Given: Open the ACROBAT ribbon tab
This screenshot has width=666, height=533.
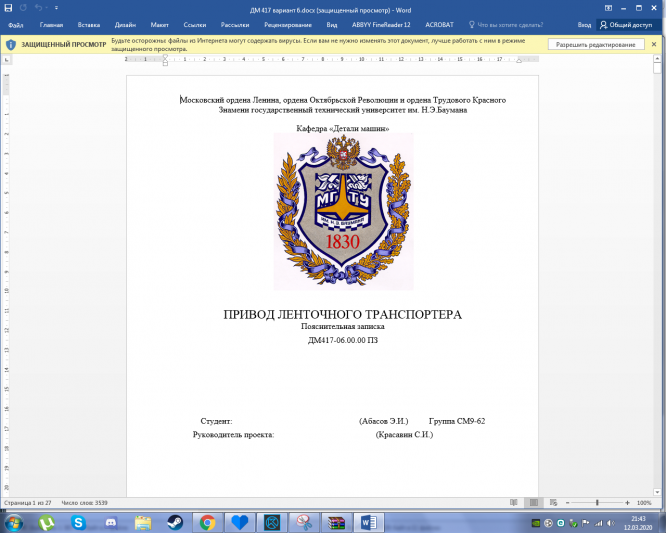Looking at the screenshot, I should (x=439, y=25).
